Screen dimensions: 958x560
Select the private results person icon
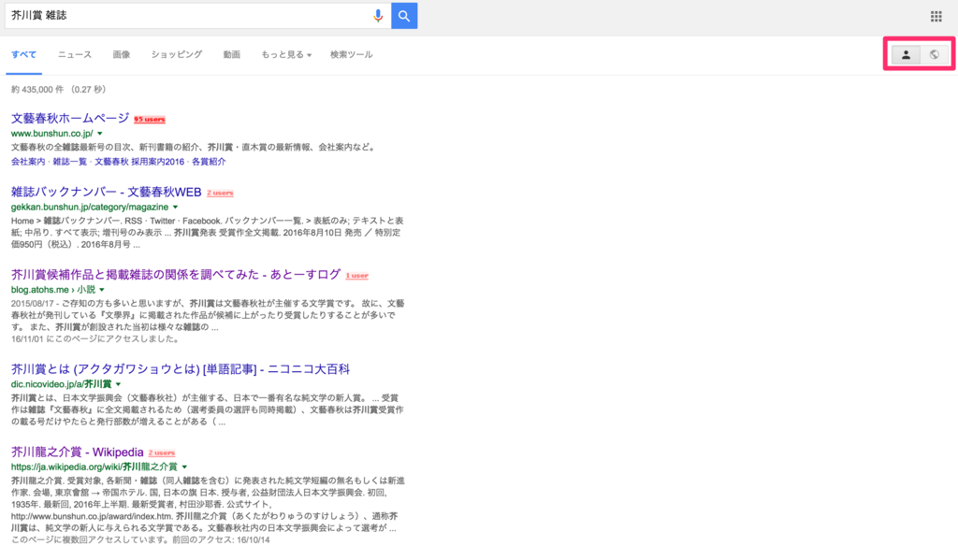pos(906,54)
